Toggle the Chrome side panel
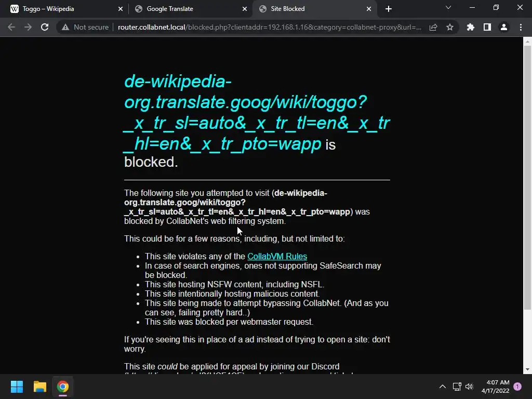 [x=487, y=27]
